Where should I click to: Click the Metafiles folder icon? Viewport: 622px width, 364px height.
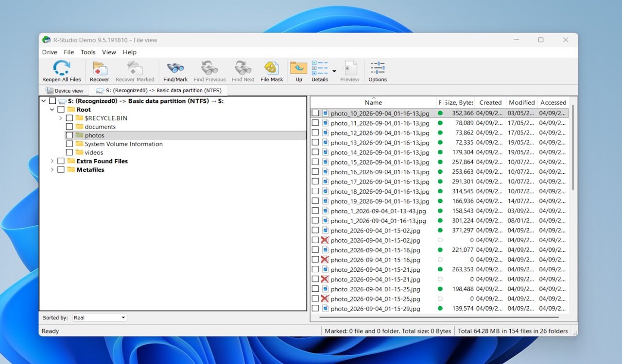click(x=71, y=170)
